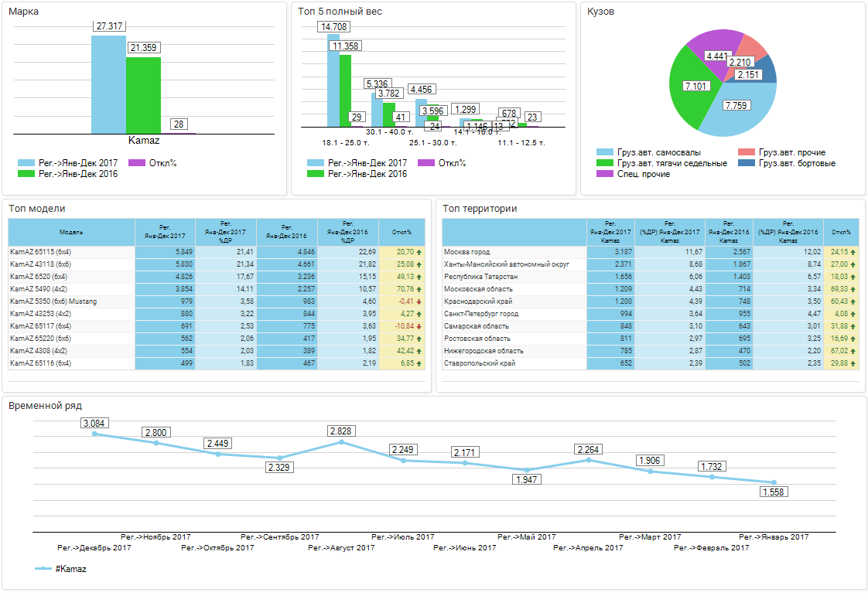Click the Марка panel title
The height and width of the screenshot is (613, 868).
pos(24,12)
